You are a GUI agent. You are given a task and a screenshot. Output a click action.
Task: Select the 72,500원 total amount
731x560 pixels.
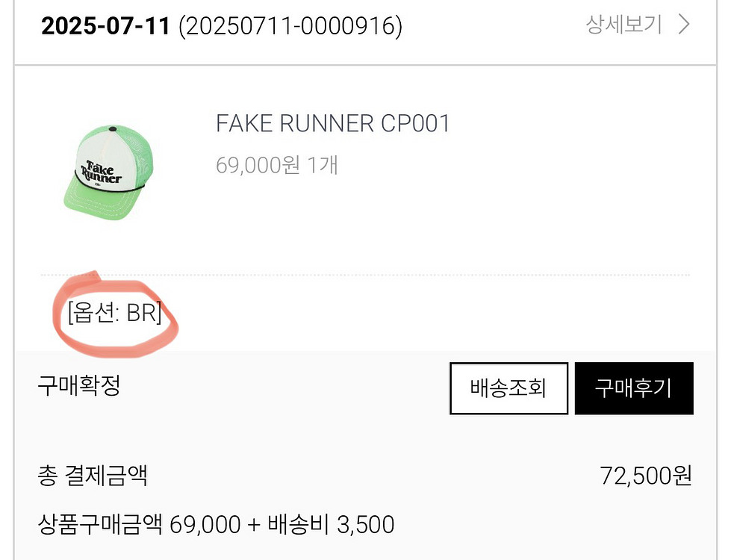coord(646,476)
